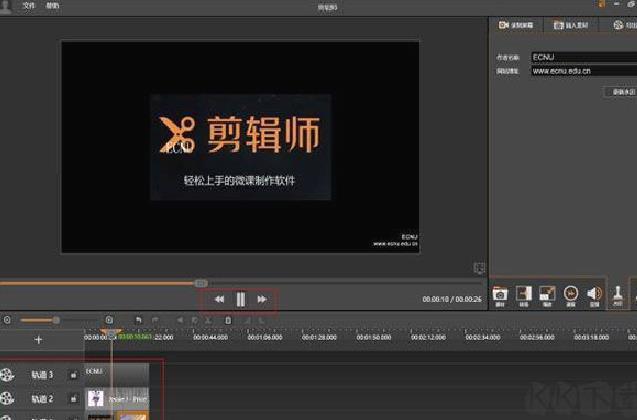This screenshot has width=637, height=420.
Task: Click the circular speed tool icon
Action: pyautogui.click(x=571, y=297)
